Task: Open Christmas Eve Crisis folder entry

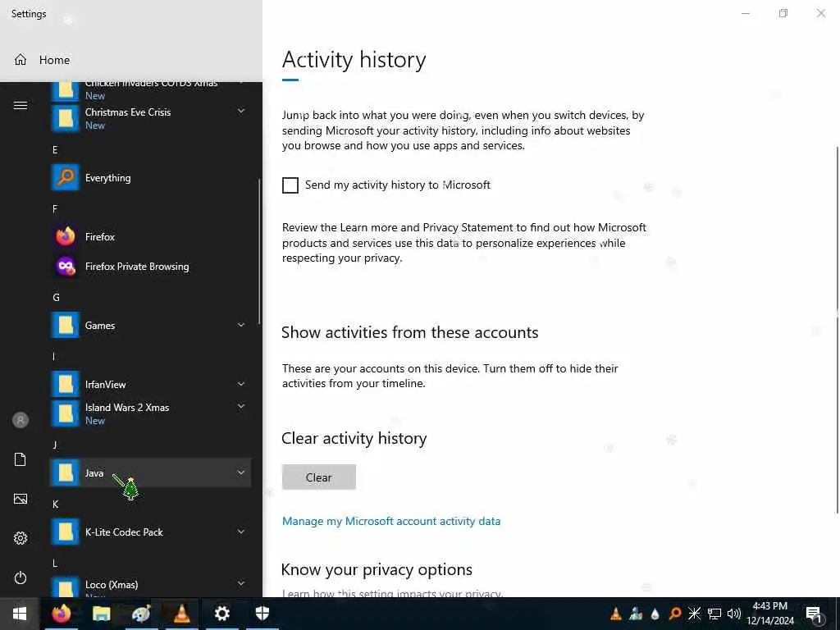Action: click(x=150, y=118)
